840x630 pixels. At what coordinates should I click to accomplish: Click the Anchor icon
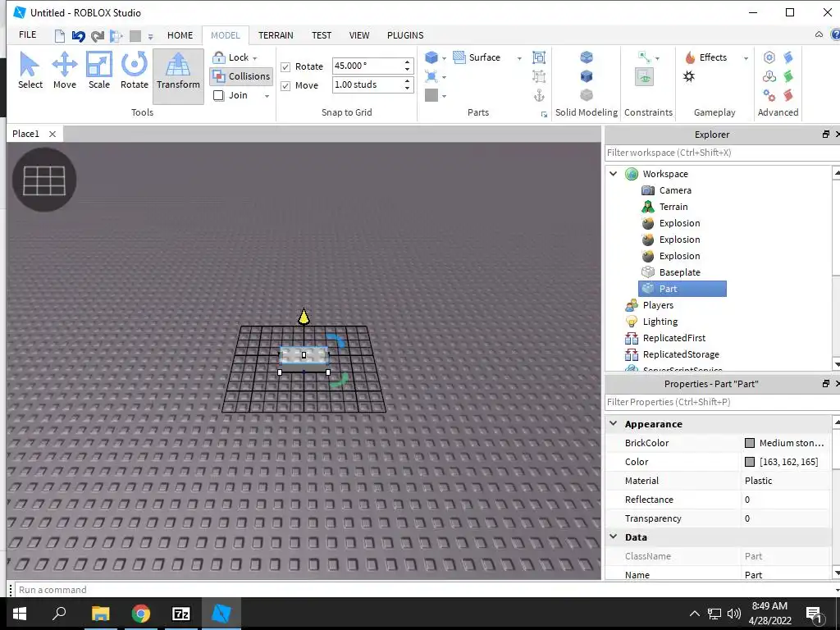click(x=539, y=95)
